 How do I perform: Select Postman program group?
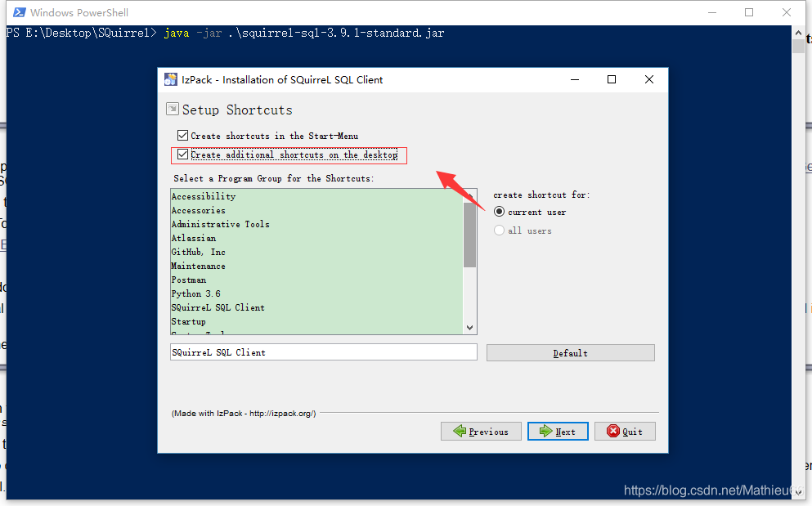click(x=316, y=280)
